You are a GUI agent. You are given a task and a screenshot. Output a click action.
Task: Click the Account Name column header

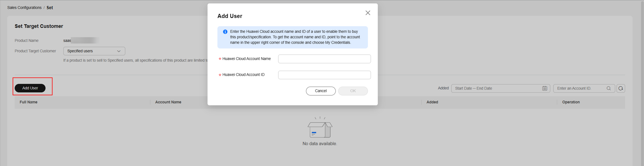click(168, 102)
